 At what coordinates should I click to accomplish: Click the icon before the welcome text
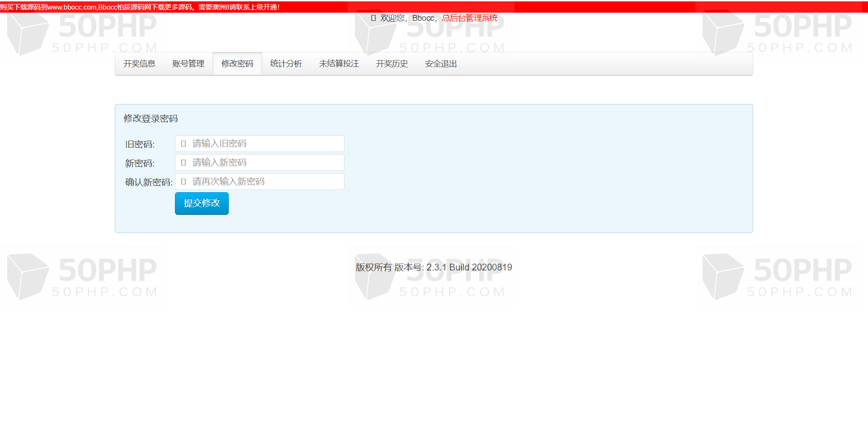pyautogui.click(x=373, y=18)
